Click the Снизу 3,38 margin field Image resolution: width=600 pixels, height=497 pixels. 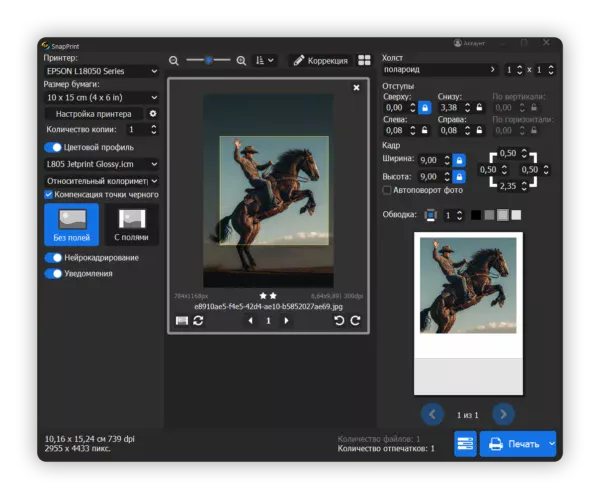click(449, 108)
